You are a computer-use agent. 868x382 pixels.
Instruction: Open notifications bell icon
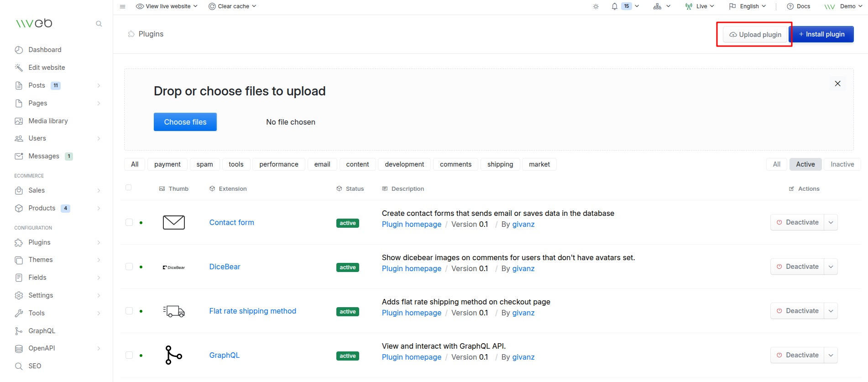click(x=615, y=6)
